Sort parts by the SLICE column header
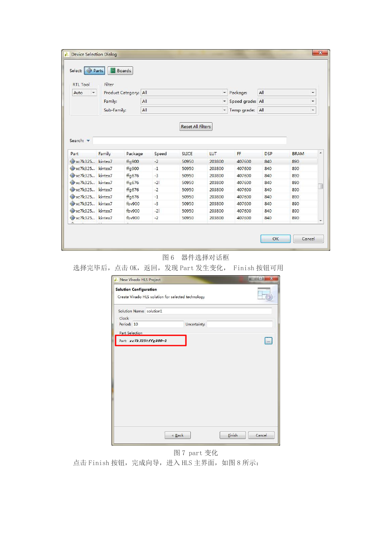This screenshot has width=392, height=554. point(194,154)
